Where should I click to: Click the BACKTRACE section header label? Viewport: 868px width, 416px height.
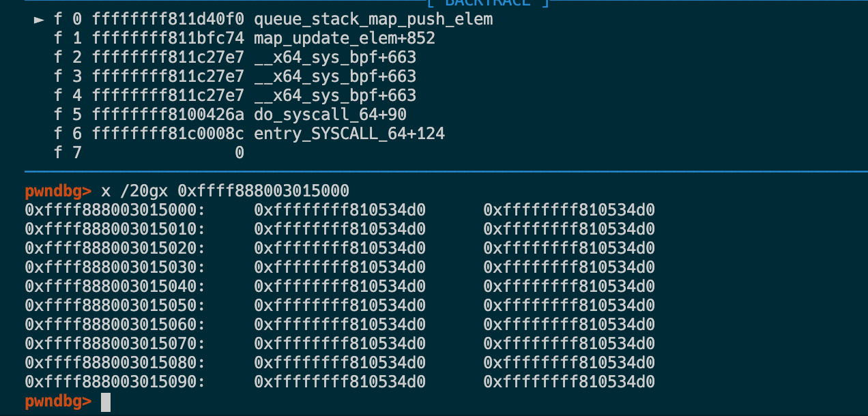(x=488, y=3)
